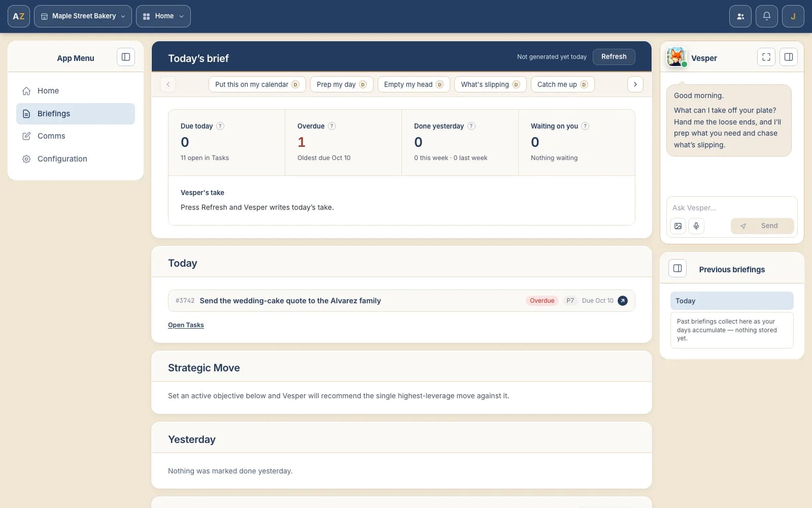
Task: Open Configuration in App Menu
Action: point(76,159)
